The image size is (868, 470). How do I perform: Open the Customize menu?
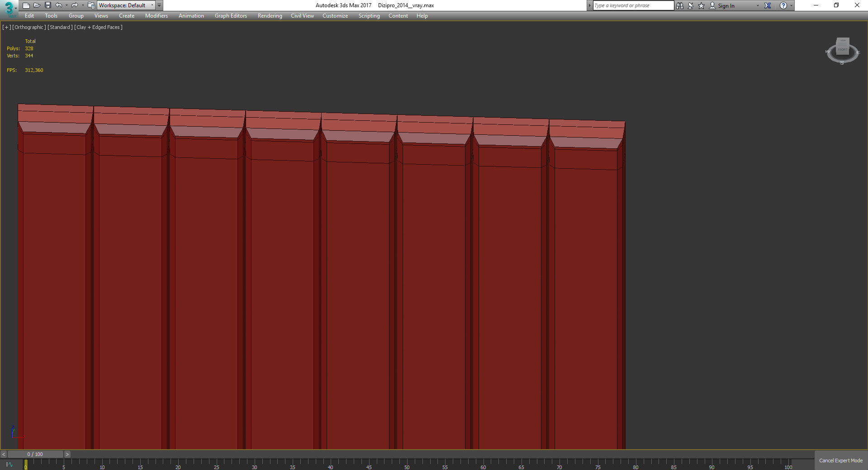[335, 16]
